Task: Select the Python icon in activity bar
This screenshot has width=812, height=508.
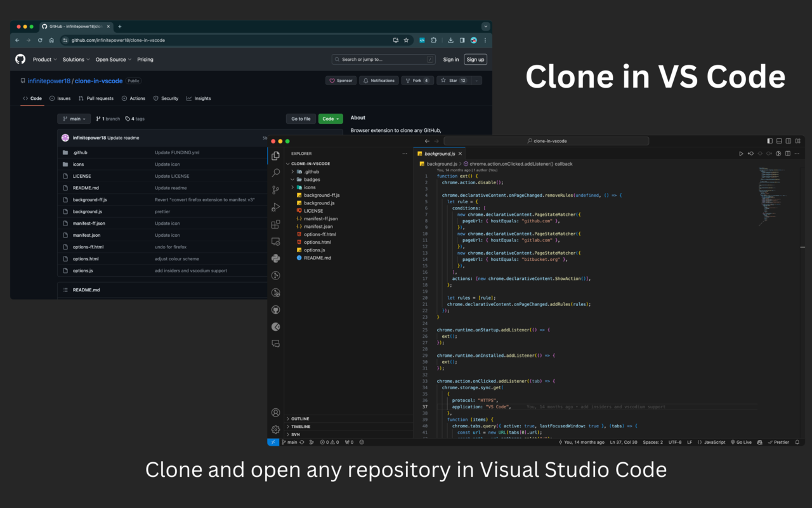Action: point(275,258)
